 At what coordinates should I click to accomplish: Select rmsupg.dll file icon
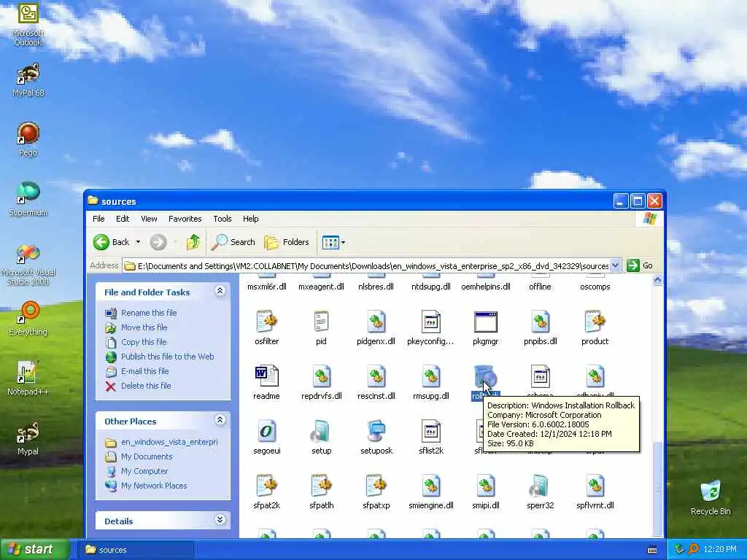coord(430,377)
